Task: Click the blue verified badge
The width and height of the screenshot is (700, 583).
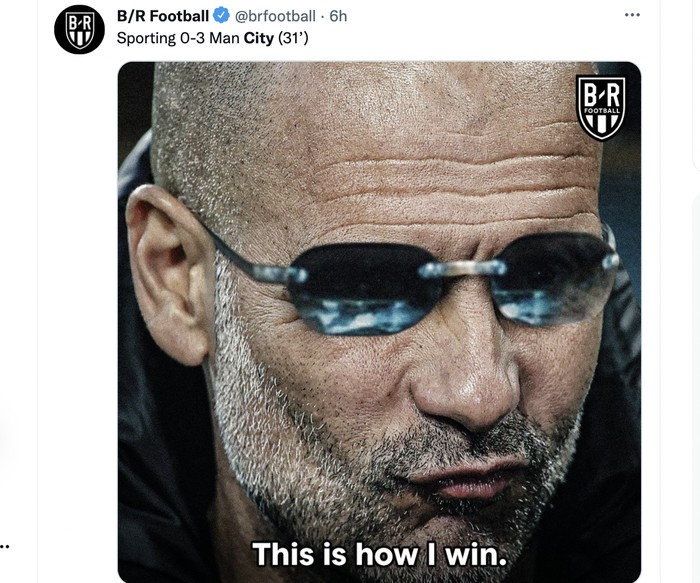Action: coord(222,16)
